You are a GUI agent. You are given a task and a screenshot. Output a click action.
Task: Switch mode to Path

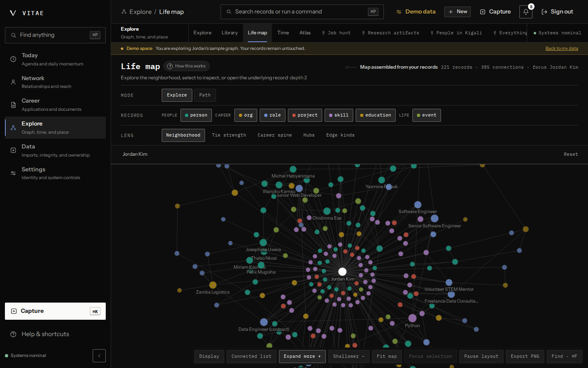pyautogui.click(x=205, y=95)
